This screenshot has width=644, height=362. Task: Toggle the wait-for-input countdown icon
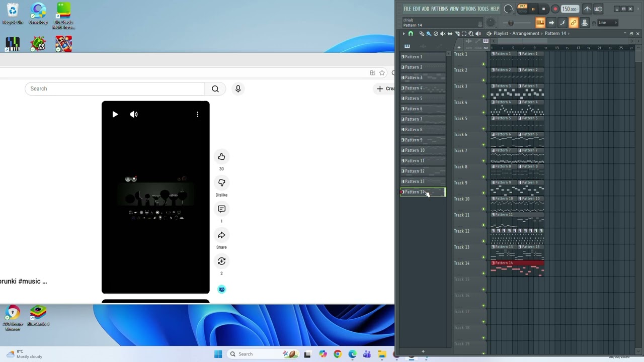[x=598, y=9]
